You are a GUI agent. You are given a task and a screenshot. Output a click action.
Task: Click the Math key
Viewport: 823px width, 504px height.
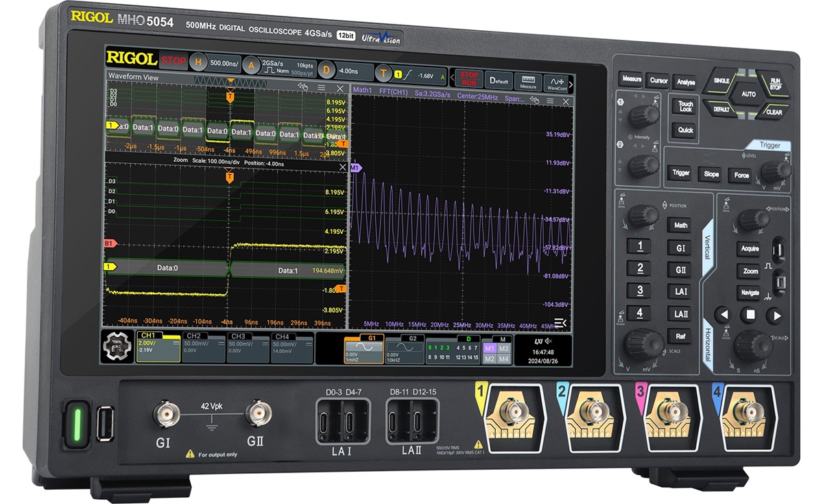(680, 225)
